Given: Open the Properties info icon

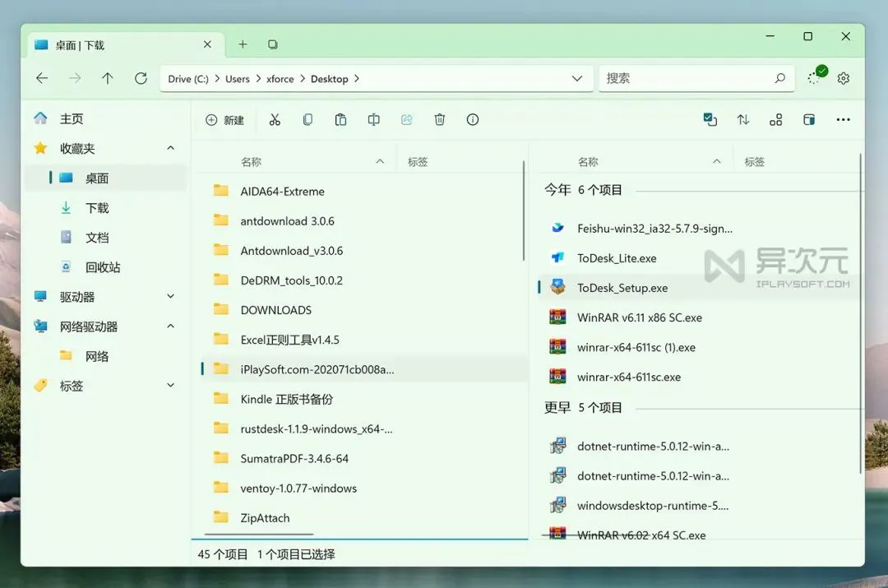Looking at the screenshot, I should [473, 119].
